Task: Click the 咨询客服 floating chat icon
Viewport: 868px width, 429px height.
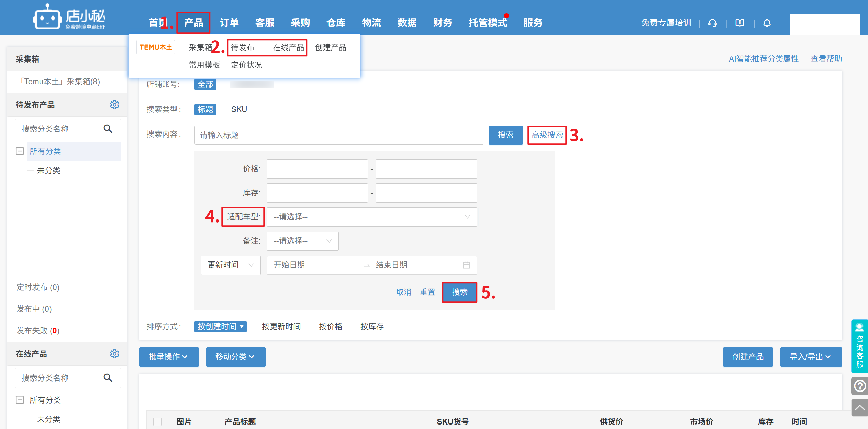Action: tap(859, 346)
